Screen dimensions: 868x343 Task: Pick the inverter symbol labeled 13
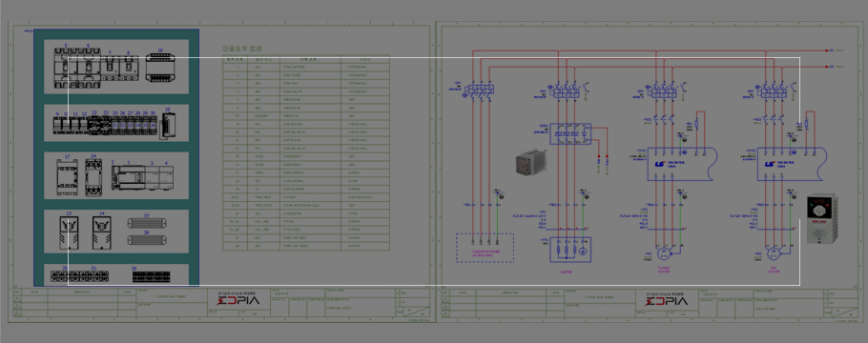click(69, 232)
